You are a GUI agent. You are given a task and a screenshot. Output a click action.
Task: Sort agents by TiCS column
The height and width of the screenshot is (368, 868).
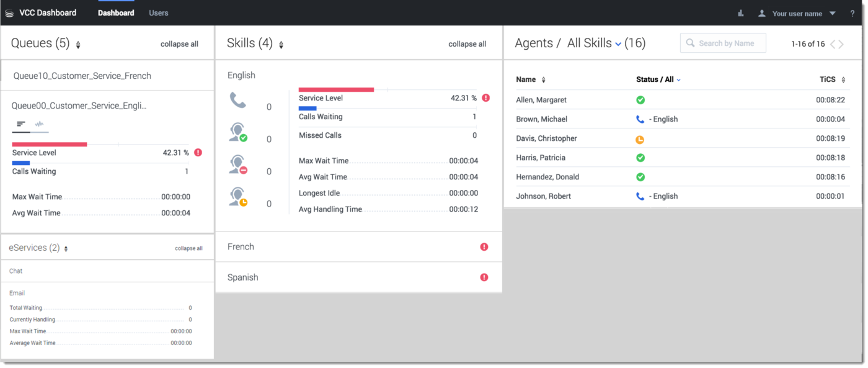tap(832, 79)
